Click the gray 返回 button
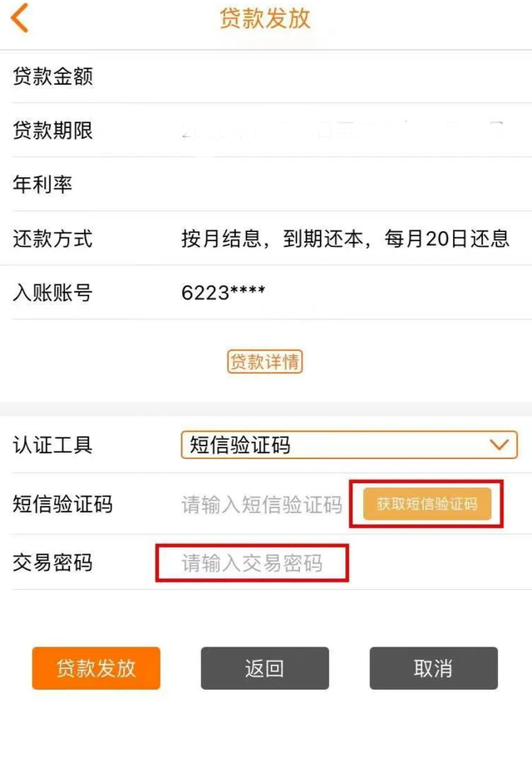 click(x=265, y=668)
